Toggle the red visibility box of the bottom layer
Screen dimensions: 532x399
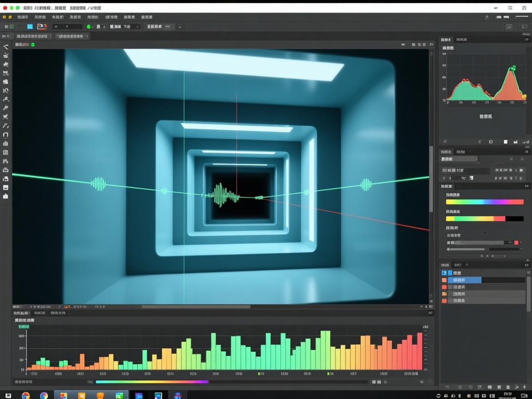click(x=444, y=301)
